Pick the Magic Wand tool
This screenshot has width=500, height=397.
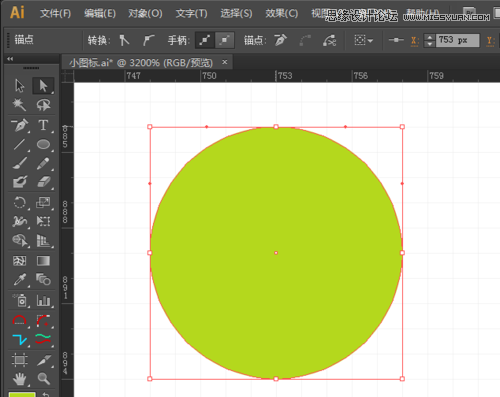pyautogui.click(x=20, y=105)
